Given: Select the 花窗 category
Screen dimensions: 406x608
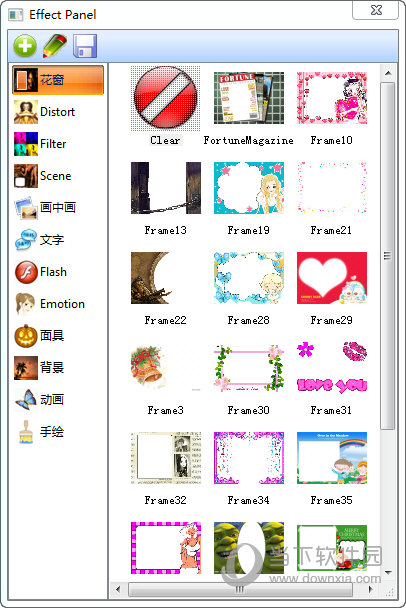Looking at the screenshot, I should click(x=58, y=79).
